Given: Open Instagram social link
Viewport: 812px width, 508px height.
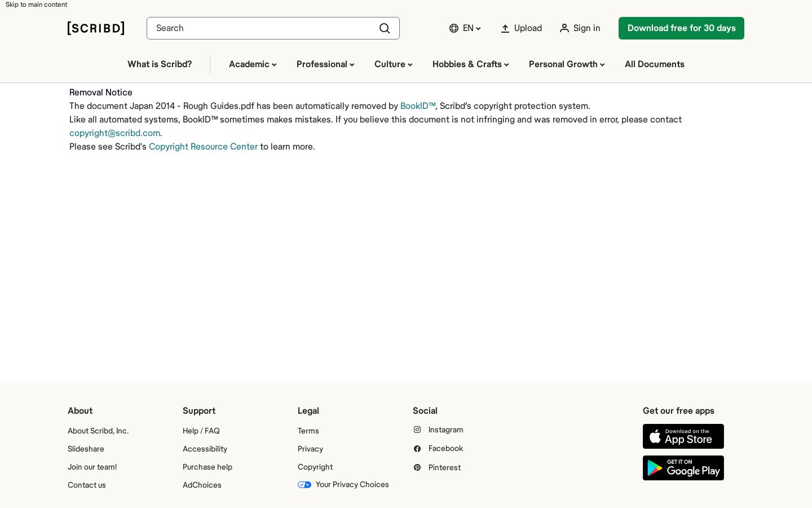Looking at the screenshot, I should pyautogui.click(x=438, y=430).
